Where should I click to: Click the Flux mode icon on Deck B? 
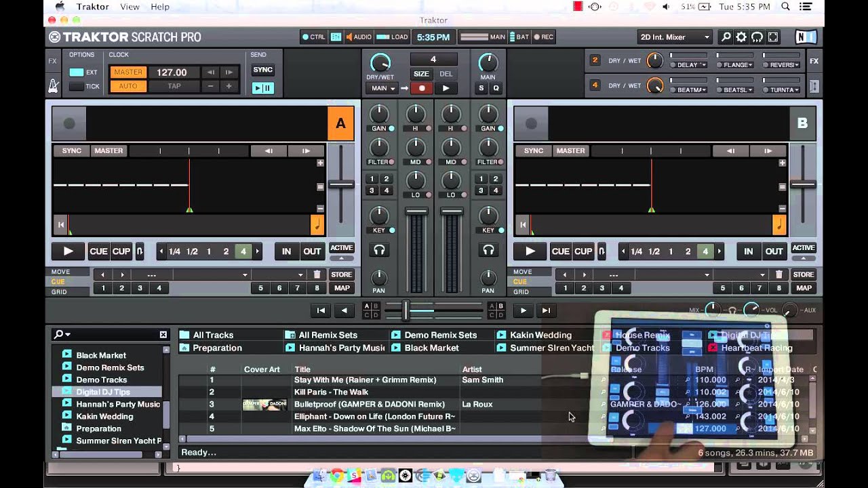(601, 251)
